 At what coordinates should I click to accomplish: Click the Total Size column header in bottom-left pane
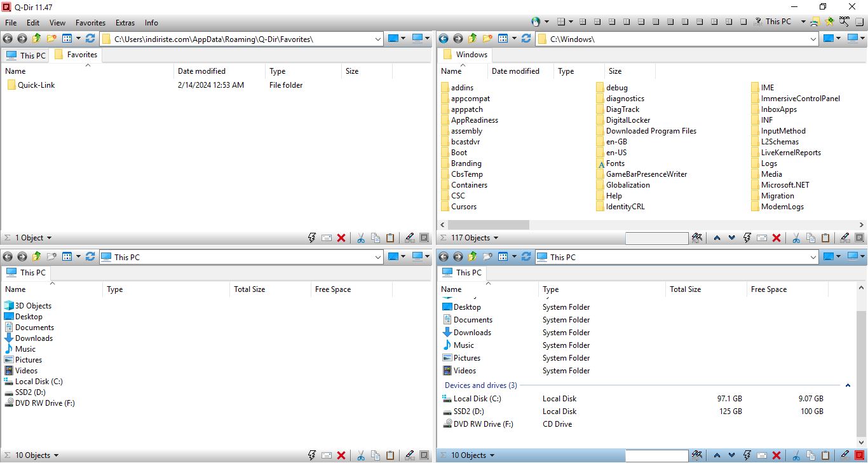(269, 289)
